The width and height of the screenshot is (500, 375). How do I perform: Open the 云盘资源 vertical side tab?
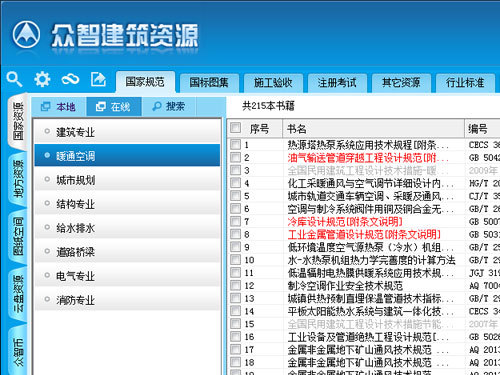point(18,294)
